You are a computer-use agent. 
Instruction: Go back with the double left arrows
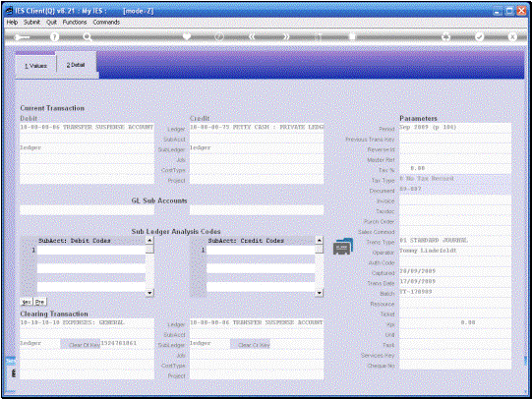click(252, 36)
